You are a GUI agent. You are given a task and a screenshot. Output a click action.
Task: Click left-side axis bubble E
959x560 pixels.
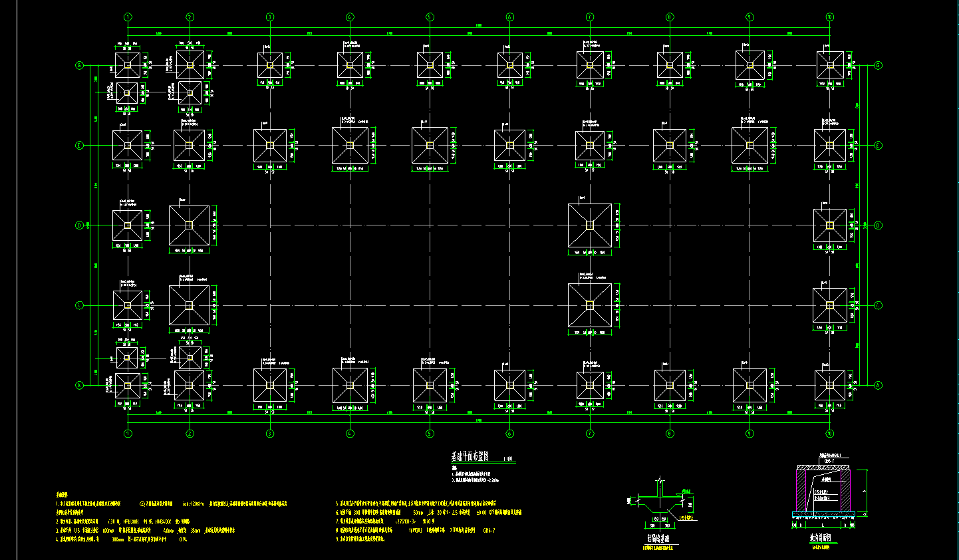tap(80, 145)
